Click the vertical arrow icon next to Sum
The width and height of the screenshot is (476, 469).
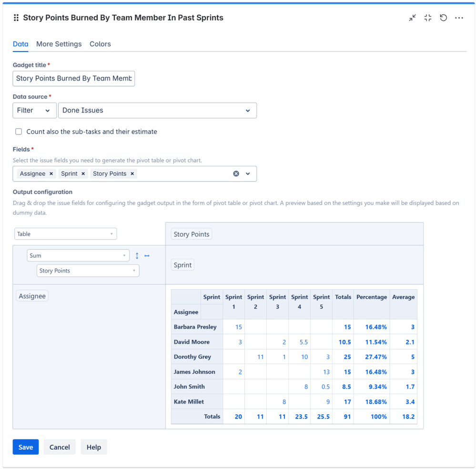point(137,256)
